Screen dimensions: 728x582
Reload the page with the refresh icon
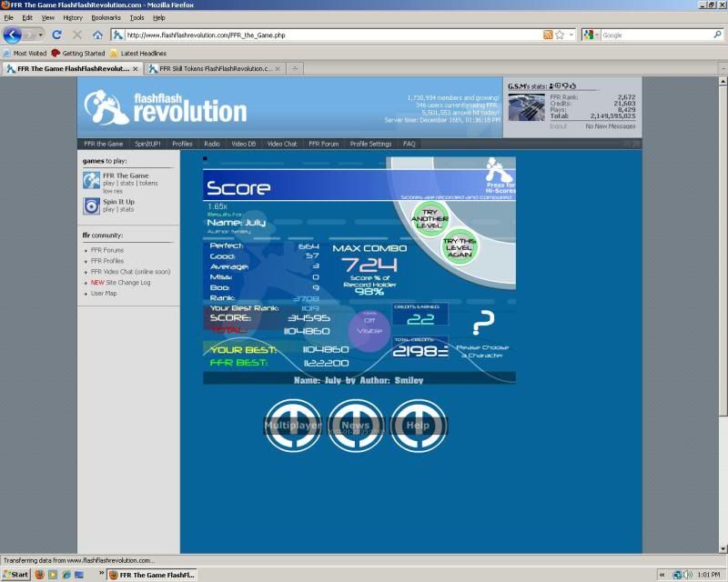tap(56, 35)
